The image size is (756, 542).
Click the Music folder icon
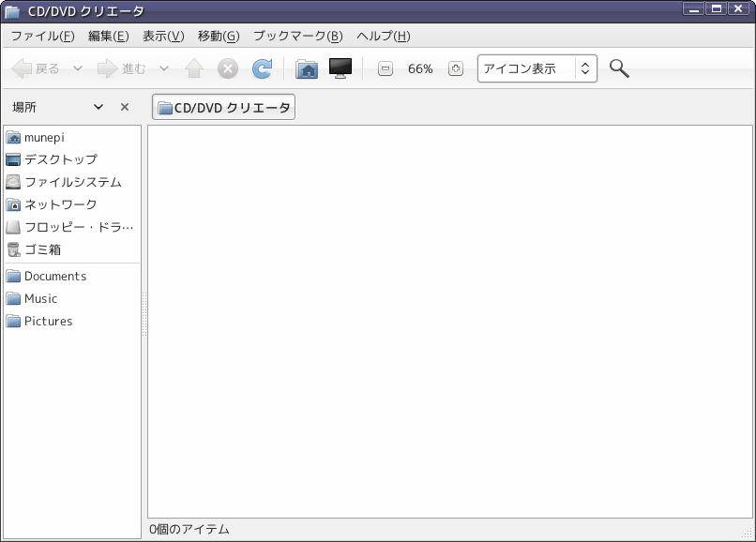[13, 299]
